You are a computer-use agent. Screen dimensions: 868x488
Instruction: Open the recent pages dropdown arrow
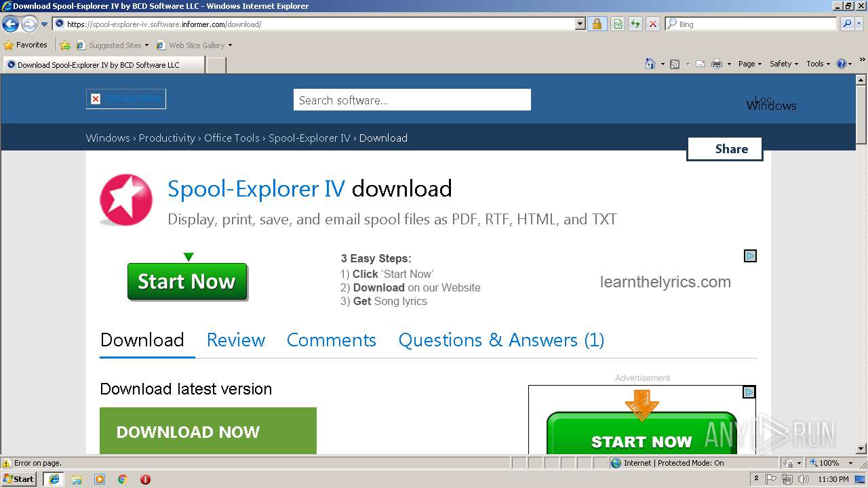point(44,24)
